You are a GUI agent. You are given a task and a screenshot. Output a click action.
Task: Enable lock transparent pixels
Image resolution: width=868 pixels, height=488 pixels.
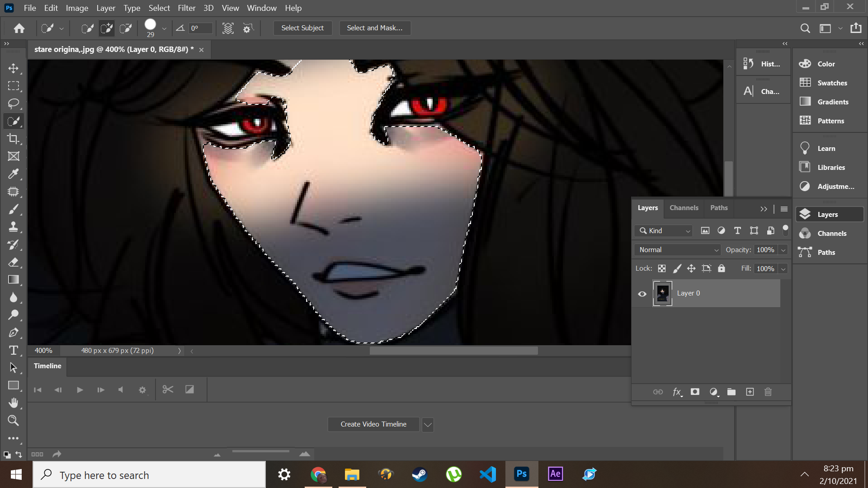661,268
